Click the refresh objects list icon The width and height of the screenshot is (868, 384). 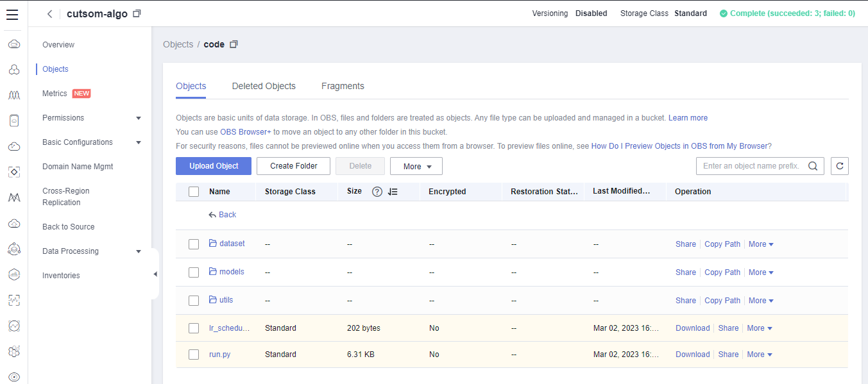click(x=839, y=166)
